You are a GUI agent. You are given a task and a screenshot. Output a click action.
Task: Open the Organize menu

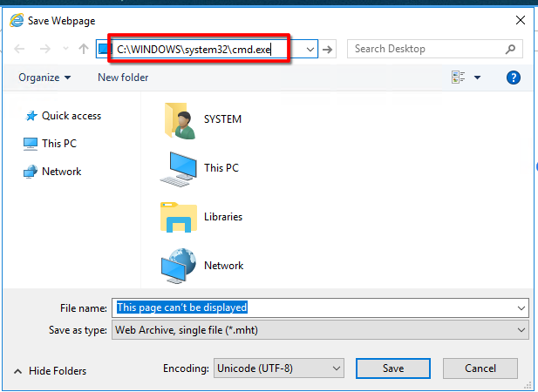(x=44, y=78)
